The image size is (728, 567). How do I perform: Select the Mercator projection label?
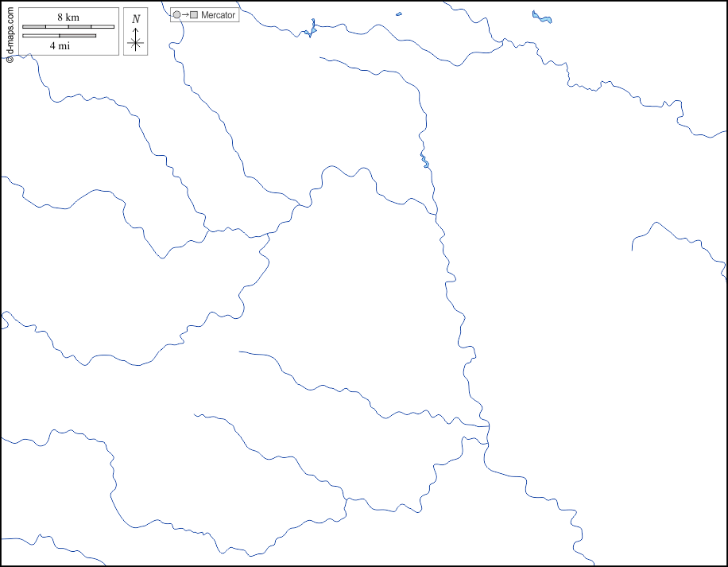pyautogui.click(x=218, y=15)
